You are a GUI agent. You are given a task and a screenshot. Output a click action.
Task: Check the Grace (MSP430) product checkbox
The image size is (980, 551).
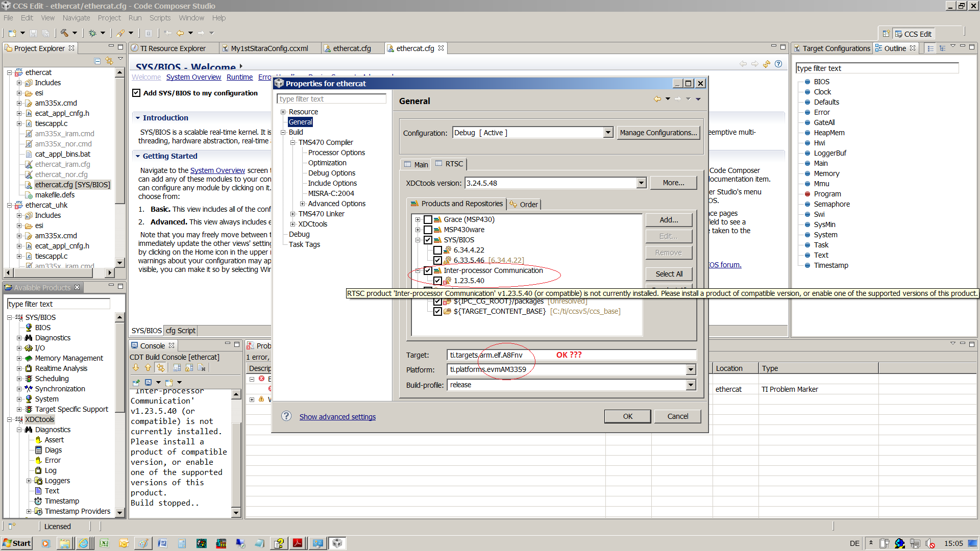tap(428, 219)
